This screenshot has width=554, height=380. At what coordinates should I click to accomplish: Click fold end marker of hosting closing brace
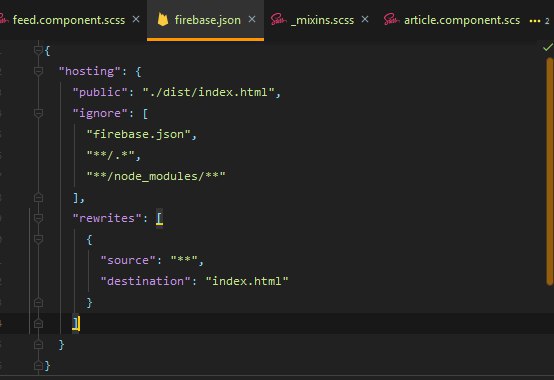(39, 344)
